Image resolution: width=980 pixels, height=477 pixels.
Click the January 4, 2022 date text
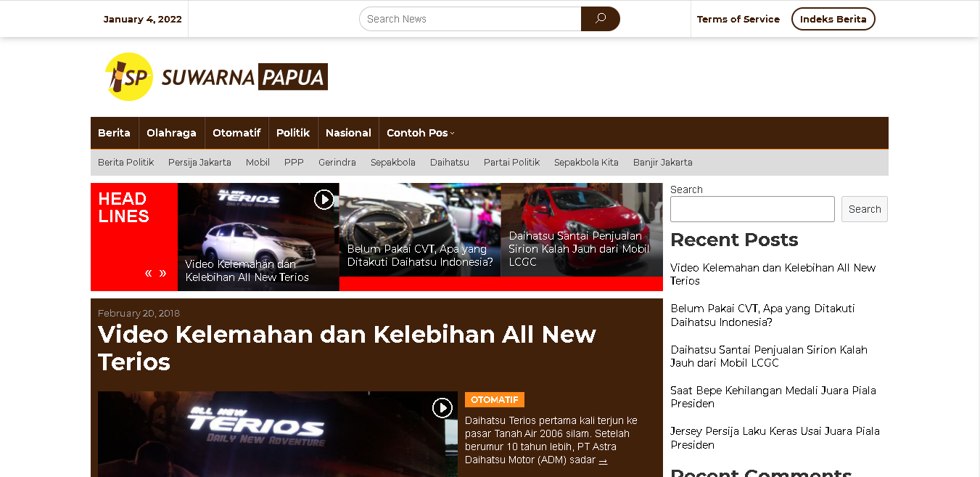point(143,19)
